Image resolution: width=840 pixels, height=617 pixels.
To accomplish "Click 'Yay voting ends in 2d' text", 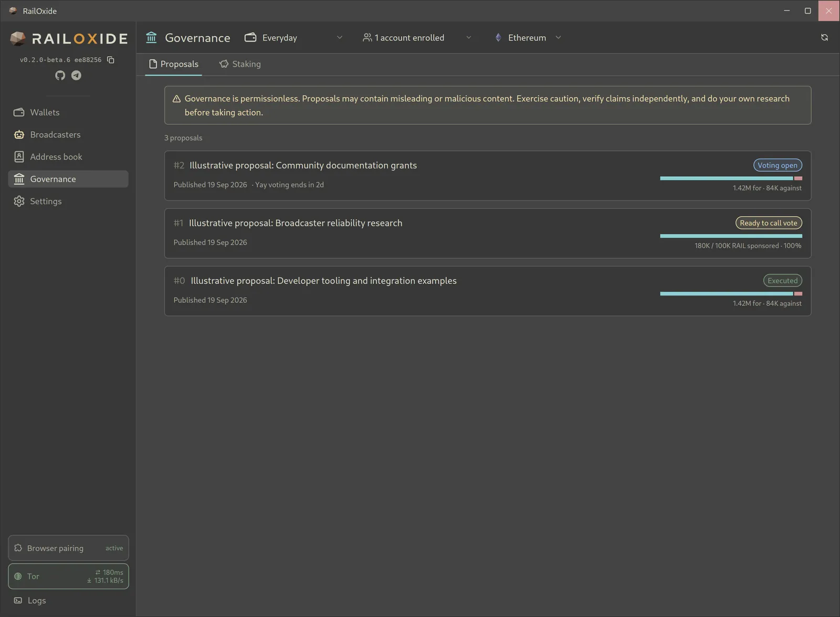I will click(x=289, y=185).
